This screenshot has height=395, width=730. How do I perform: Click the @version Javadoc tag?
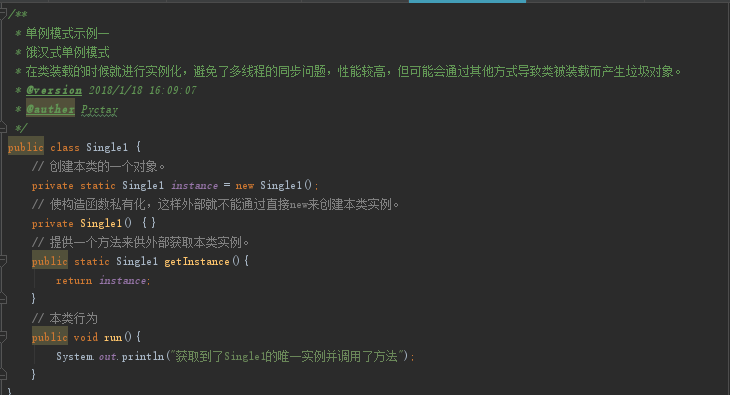[54, 90]
